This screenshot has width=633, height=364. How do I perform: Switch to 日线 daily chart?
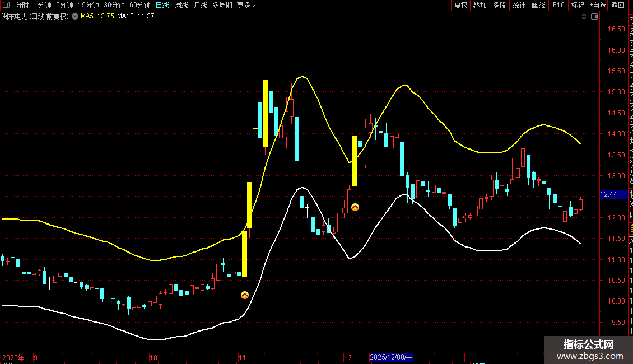coord(162,5)
